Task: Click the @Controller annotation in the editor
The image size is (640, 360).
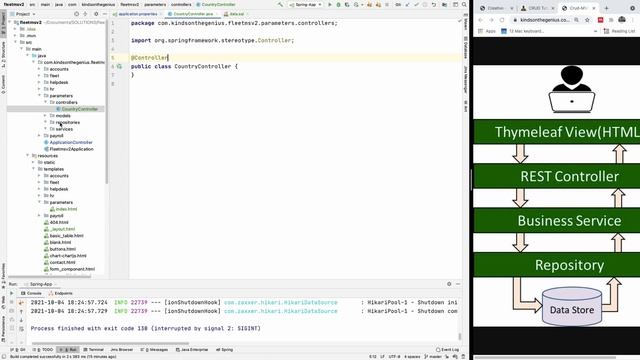Action: click(x=149, y=58)
